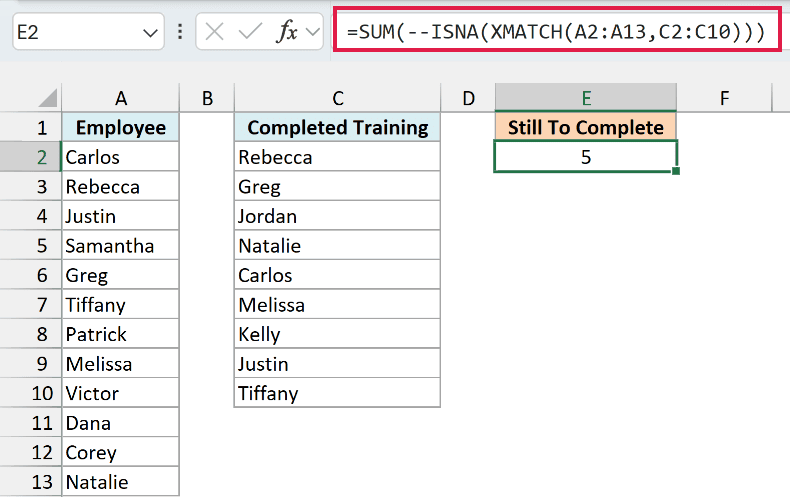Select row 13 header

(30, 481)
